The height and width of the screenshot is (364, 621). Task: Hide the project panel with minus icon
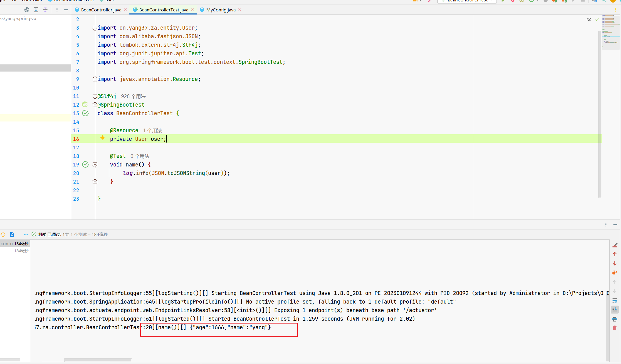[x=66, y=10]
